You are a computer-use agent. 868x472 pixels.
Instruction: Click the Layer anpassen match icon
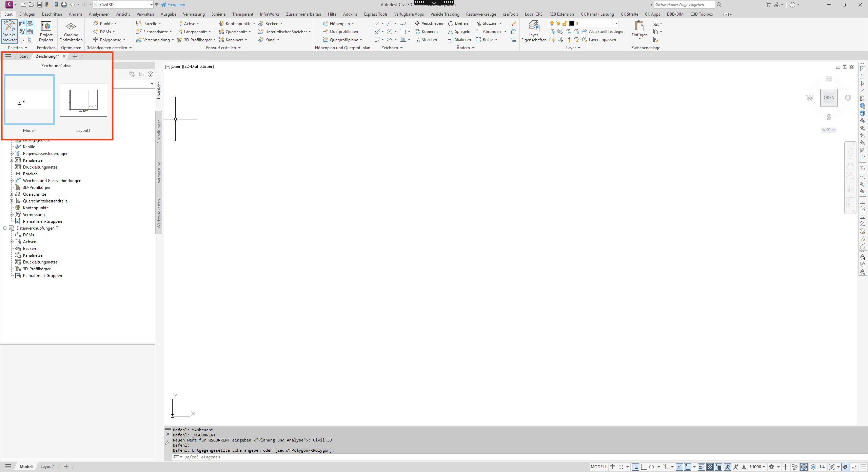click(x=599, y=40)
